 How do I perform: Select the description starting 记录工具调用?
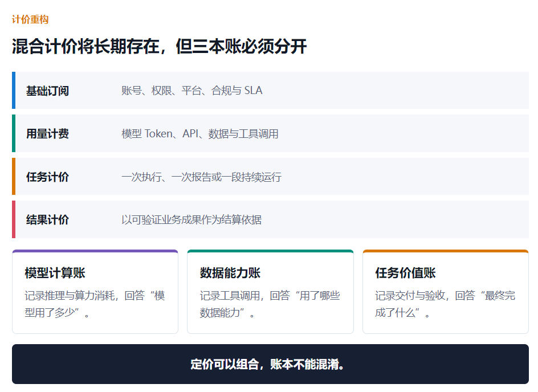270,304
